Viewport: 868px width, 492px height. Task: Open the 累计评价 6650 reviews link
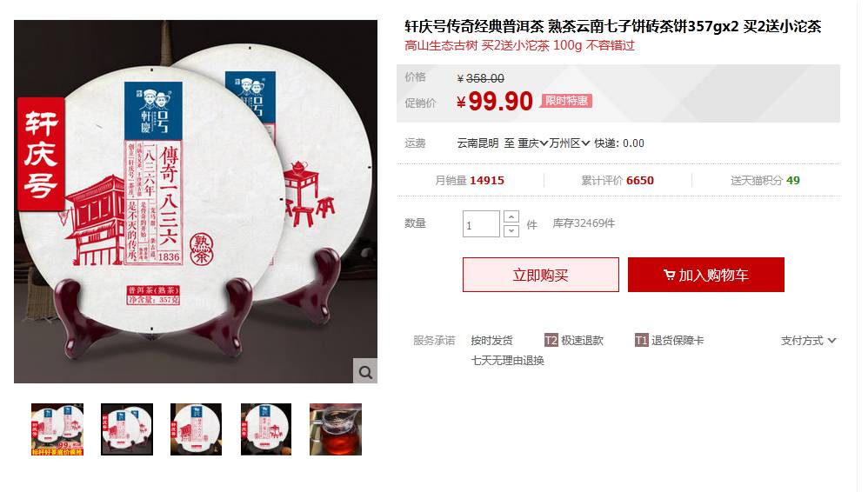click(618, 181)
